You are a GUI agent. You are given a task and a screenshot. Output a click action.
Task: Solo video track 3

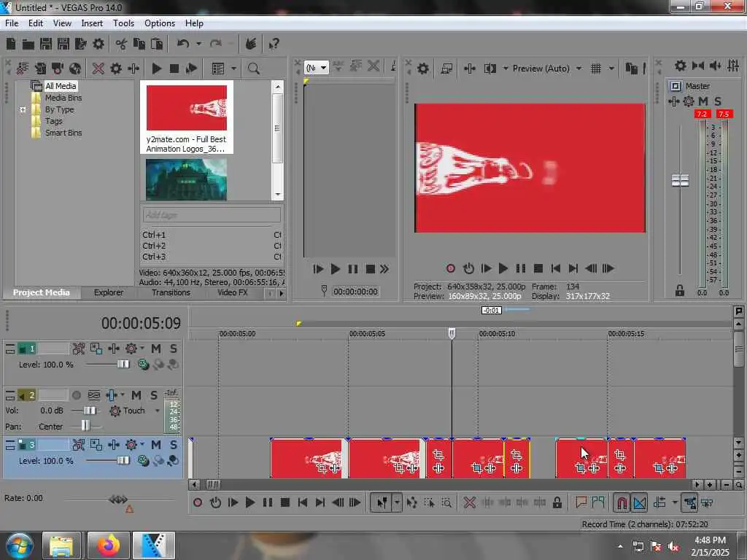click(x=174, y=445)
